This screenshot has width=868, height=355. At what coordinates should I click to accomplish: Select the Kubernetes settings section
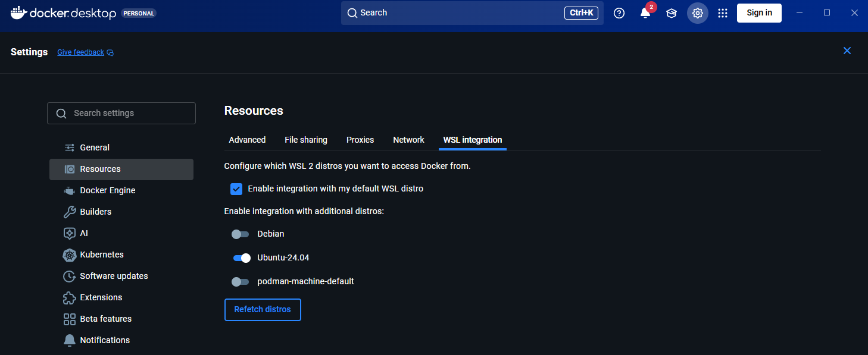101,255
